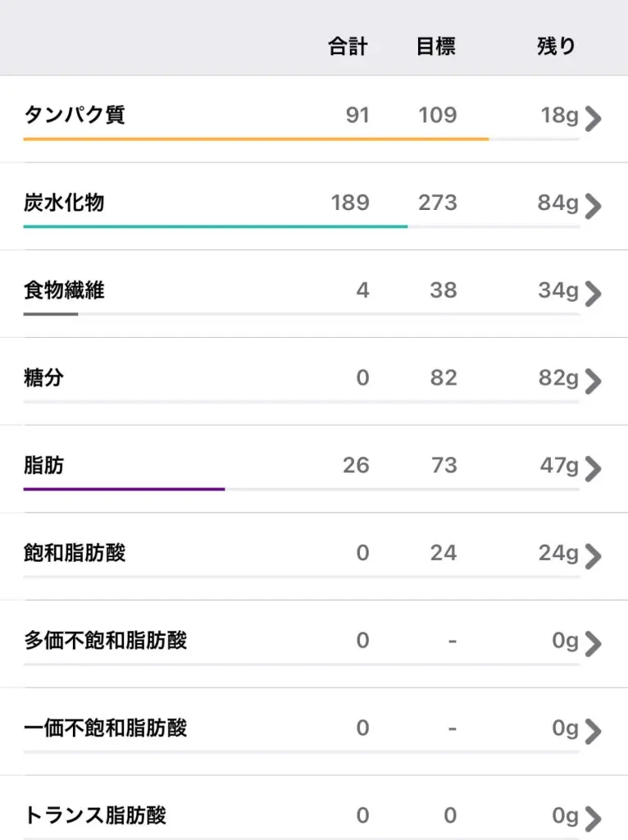The height and width of the screenshot is (840, 628).
Task: Select the タンパク質 nutrient label
Action: pos(75,115)
